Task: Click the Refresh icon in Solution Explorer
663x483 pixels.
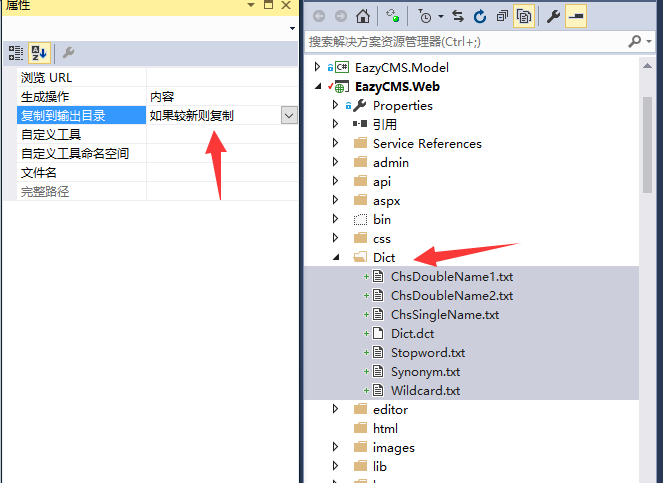Action: pos(480,16)
